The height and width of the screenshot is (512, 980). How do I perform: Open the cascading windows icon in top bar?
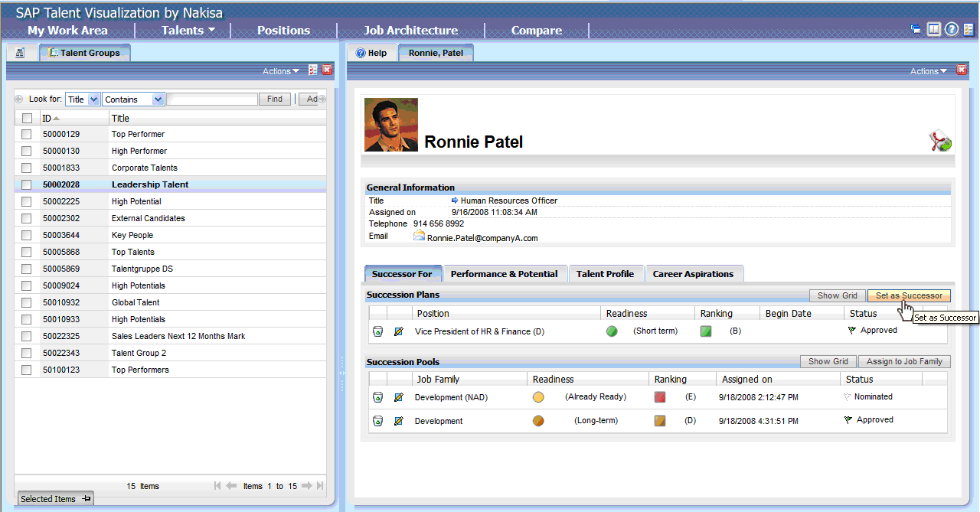(x=916, y=30)
